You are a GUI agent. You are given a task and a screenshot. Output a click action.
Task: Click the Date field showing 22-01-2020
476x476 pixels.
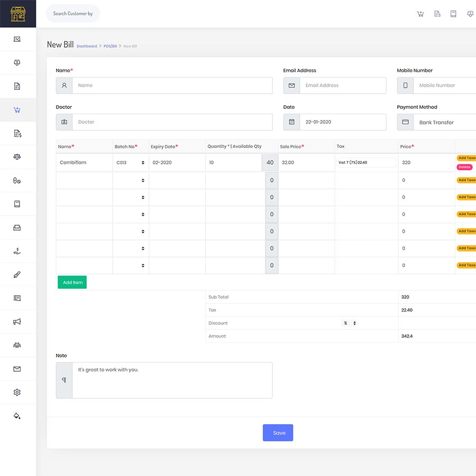coord(343,122)
